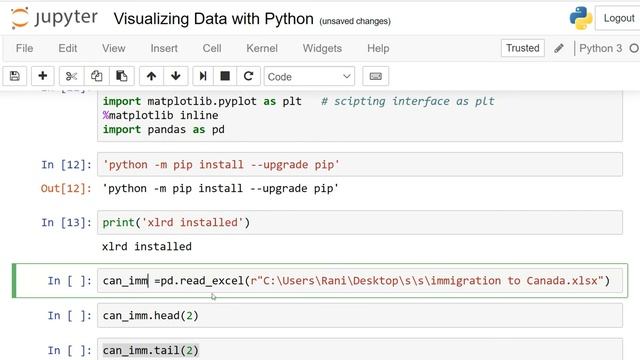
Task: Select the In [12]: prompt label
Action: pos(66,165)
